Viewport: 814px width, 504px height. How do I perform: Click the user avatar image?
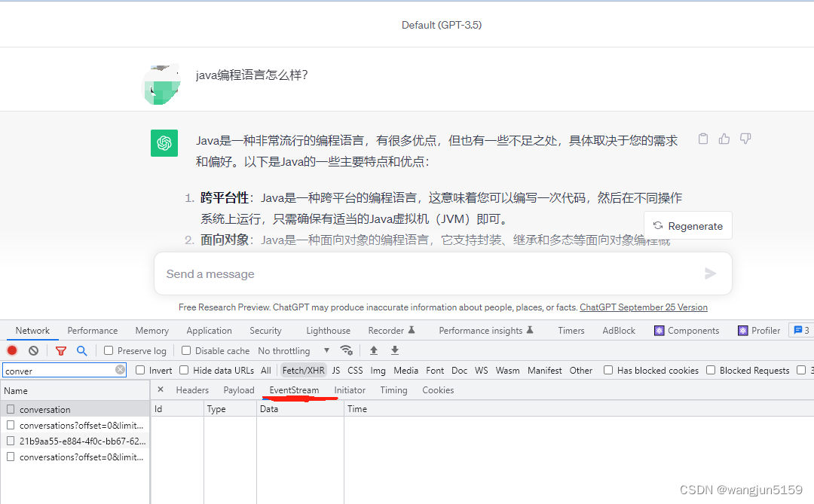161,84
